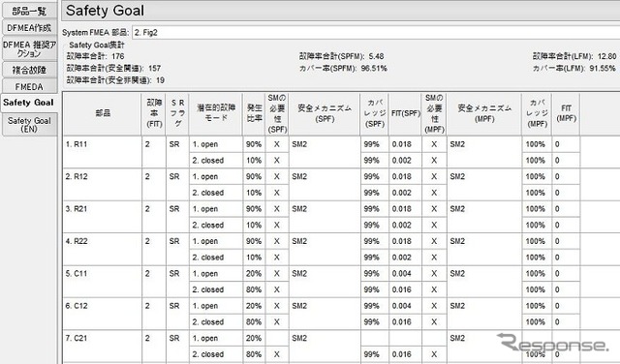Click SM2 SPF mechanism cell for C11
Image resolution: width=620 pixels, height=364 pixels.
click(325, 282)
